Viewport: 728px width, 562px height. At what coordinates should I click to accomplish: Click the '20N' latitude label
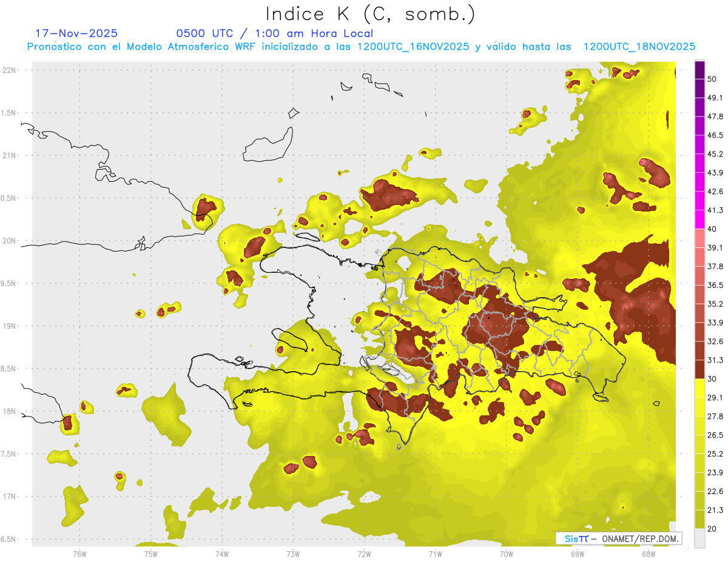(x=10, y=241)
